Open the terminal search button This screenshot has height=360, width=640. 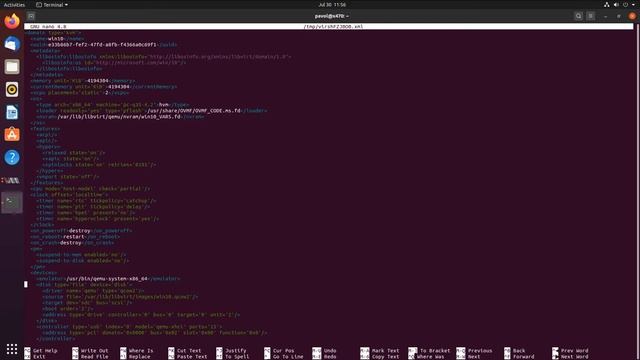pyautogui.click(x=578, y=16)
